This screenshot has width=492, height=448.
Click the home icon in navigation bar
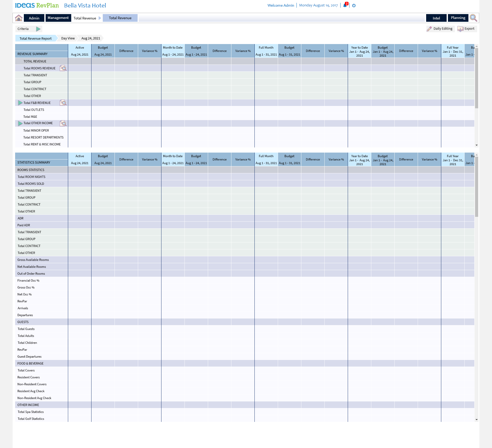[x=19, y=18]
